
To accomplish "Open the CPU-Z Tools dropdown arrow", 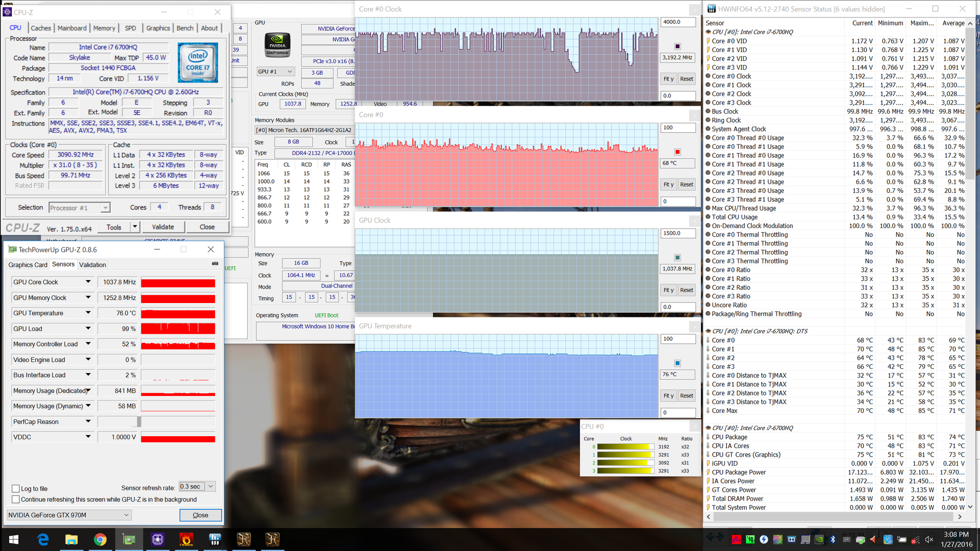I will (135, 227).
